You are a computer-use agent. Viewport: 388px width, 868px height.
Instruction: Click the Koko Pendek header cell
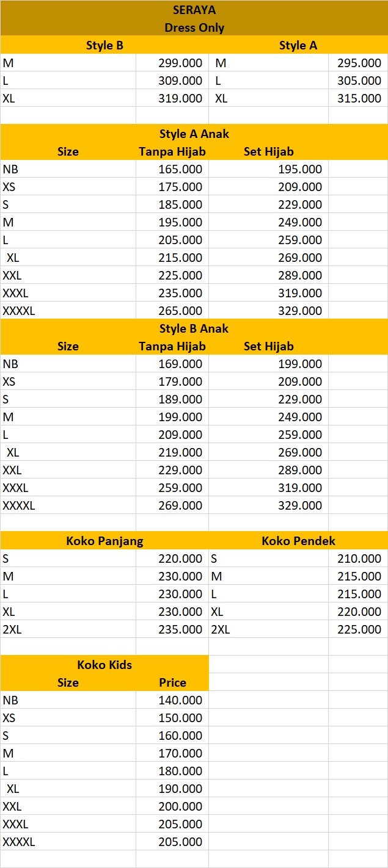pos(298,541)
